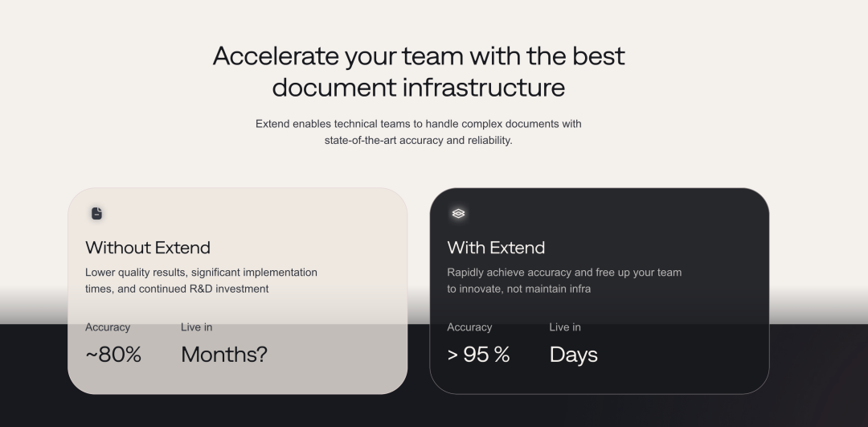Click the 'Lower quality results' description text

pyautogui.click(x=202, y=280)
